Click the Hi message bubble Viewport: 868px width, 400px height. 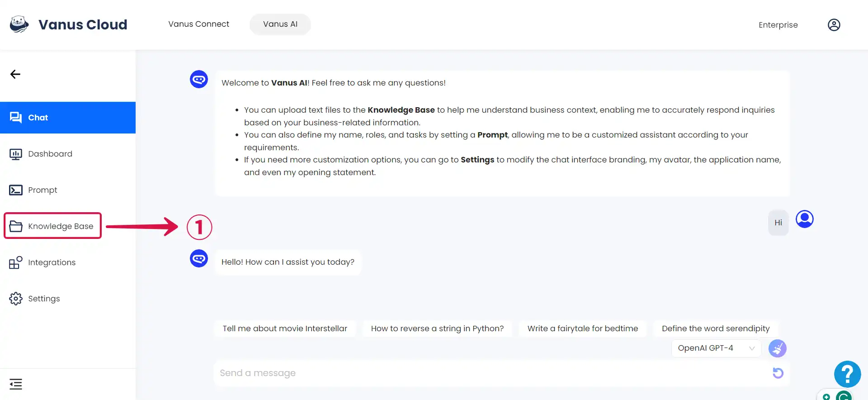778,223
